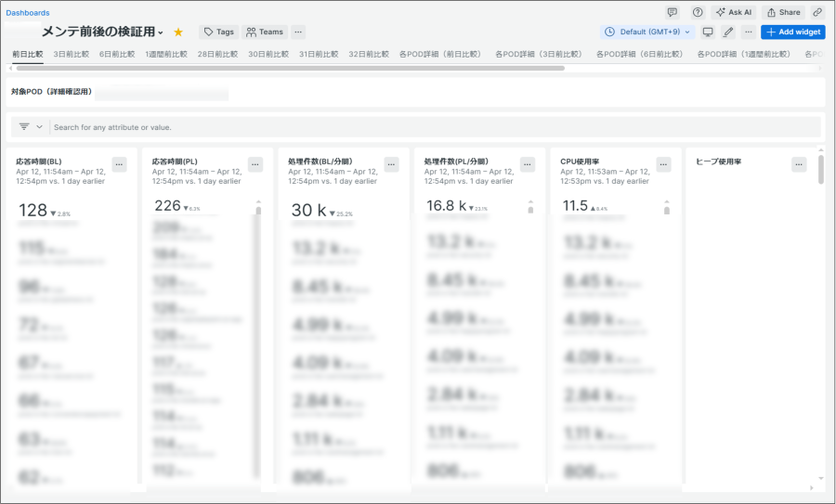Click the Add widget button

(x=793, y=32)
